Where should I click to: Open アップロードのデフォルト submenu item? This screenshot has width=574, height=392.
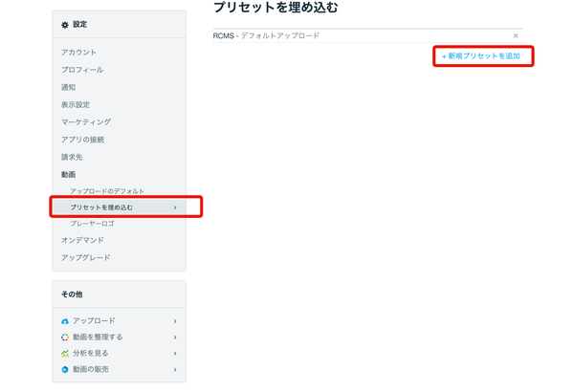107,191
